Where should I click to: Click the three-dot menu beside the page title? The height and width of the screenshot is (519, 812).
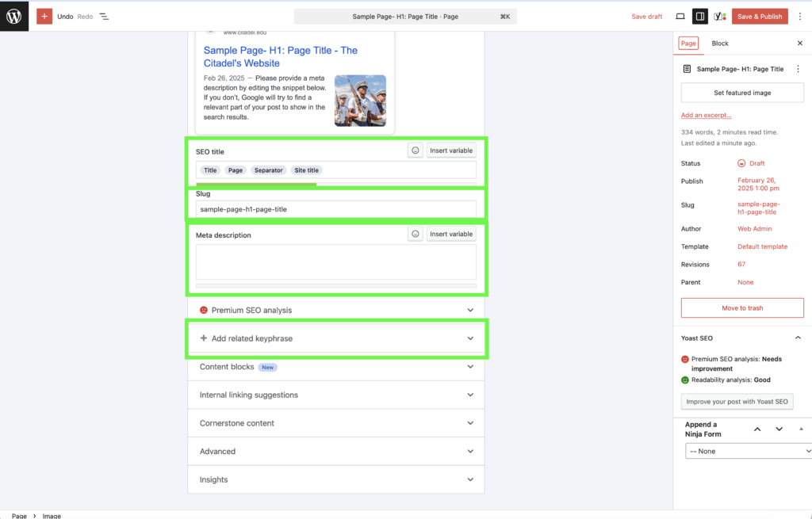click(x=798, y=69)
